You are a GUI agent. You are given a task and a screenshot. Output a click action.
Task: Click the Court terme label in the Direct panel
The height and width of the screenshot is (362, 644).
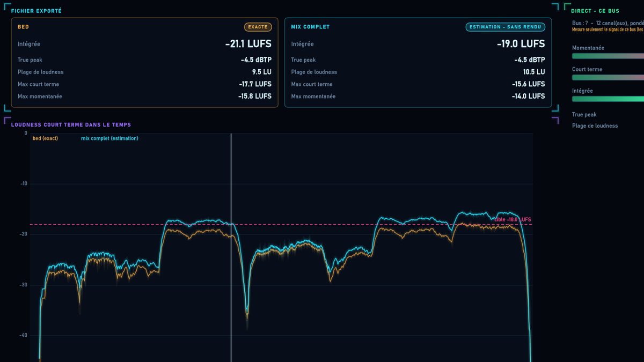(x=587, y=70)
